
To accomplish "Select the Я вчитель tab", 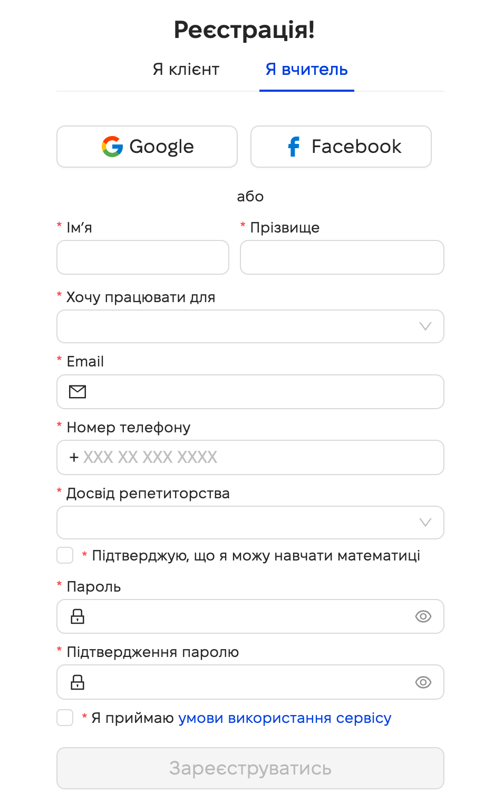I will pos(306,70).
